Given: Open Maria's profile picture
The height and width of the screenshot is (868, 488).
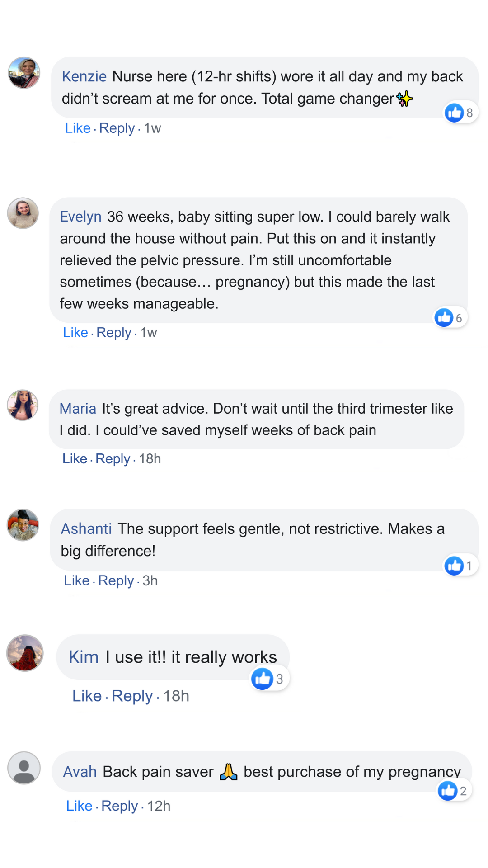Looking at the screenshot, I should pyautogui.click(x=23, y=405).
